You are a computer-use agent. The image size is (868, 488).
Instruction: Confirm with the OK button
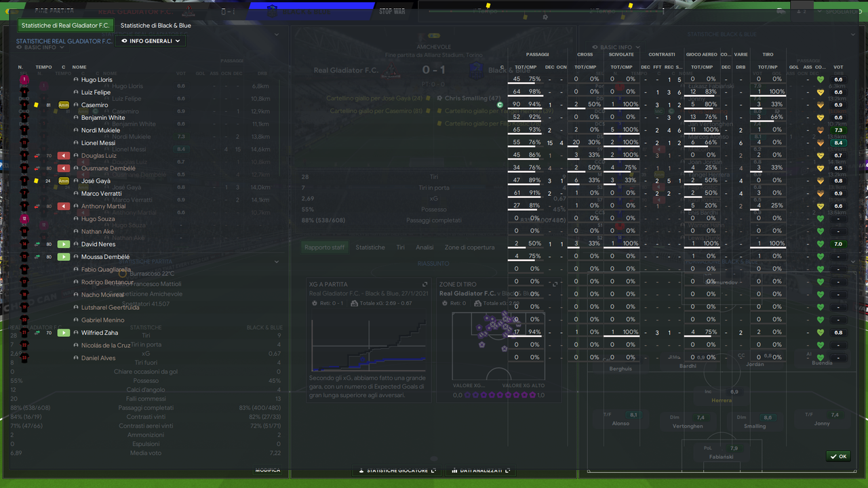(838, 456)
